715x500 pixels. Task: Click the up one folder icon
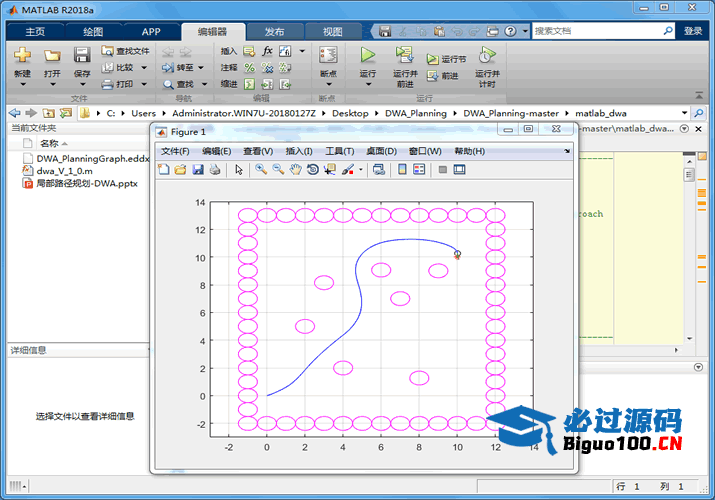click(x=49, y=113)
